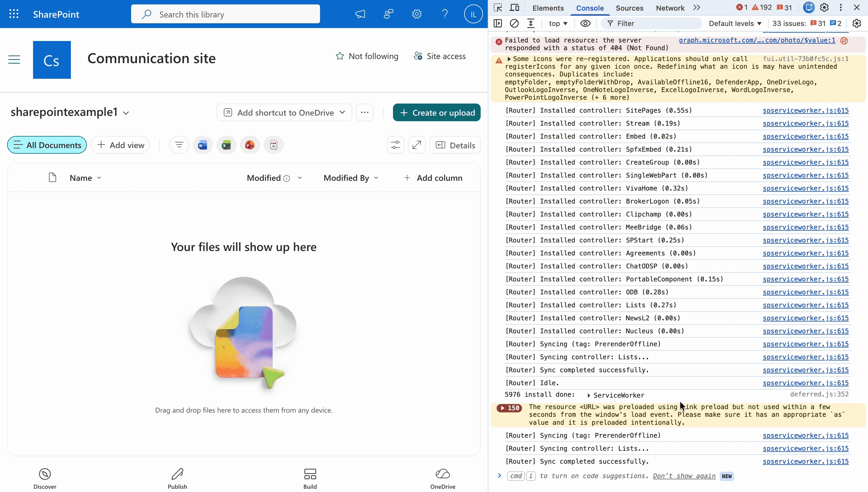Show more DevTools tabs chevron
The height and width of the screenshot is (492, 868).
696,8
